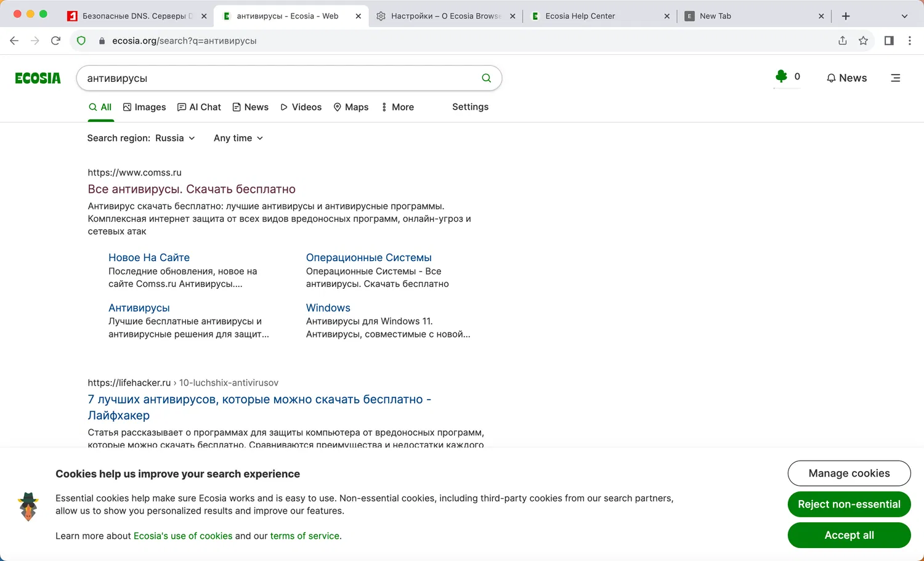Click the shield icon in address bar
Viewport: 924px width, 561px height.
click(81, 41)
